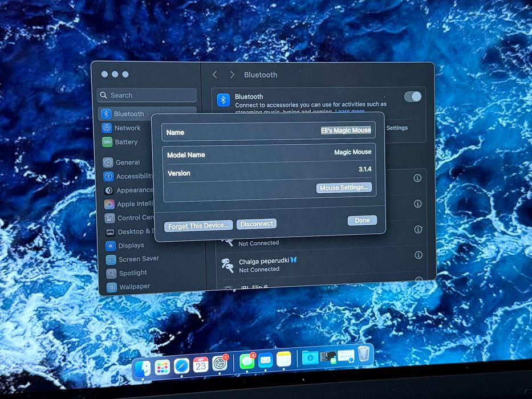Turn off the Bluetooth switch
This screenshot has height=399, width=532.
click(x=413, y=97)
